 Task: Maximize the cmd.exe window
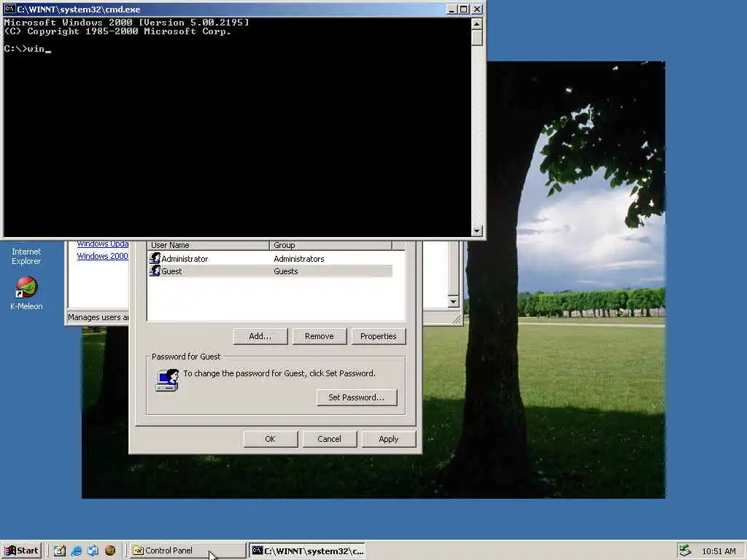pyautogui.click(x=463, y=9)
